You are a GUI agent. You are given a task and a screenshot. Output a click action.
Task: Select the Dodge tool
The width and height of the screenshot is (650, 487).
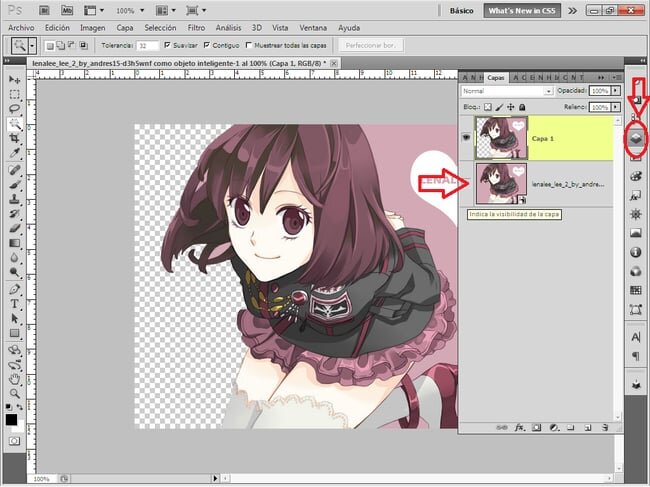(x=15, y=272)
